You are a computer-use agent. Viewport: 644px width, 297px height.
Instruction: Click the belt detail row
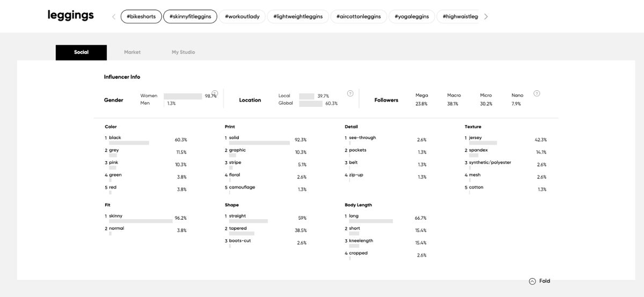386,164
